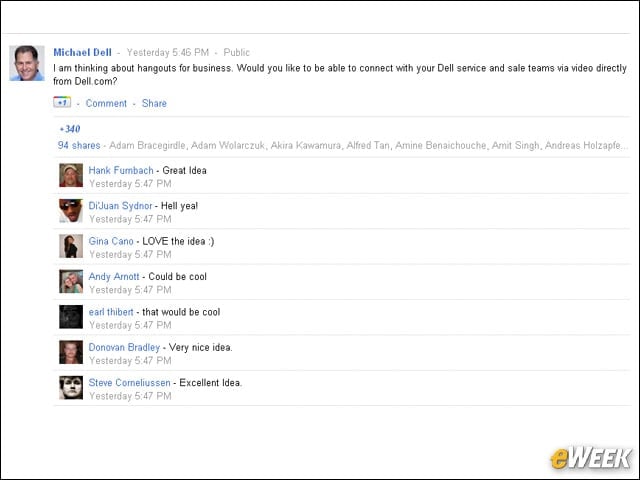Click the timestamp under Andy Arnott's comment

click(x=130, y=290)
